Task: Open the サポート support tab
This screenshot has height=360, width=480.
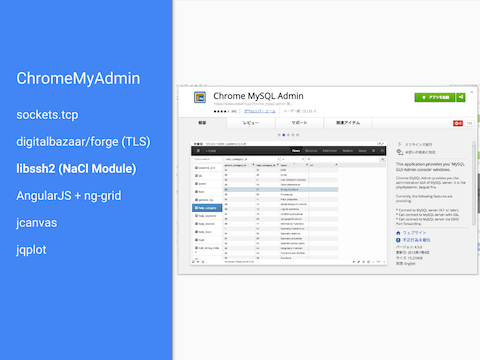Action: point(299,123)
